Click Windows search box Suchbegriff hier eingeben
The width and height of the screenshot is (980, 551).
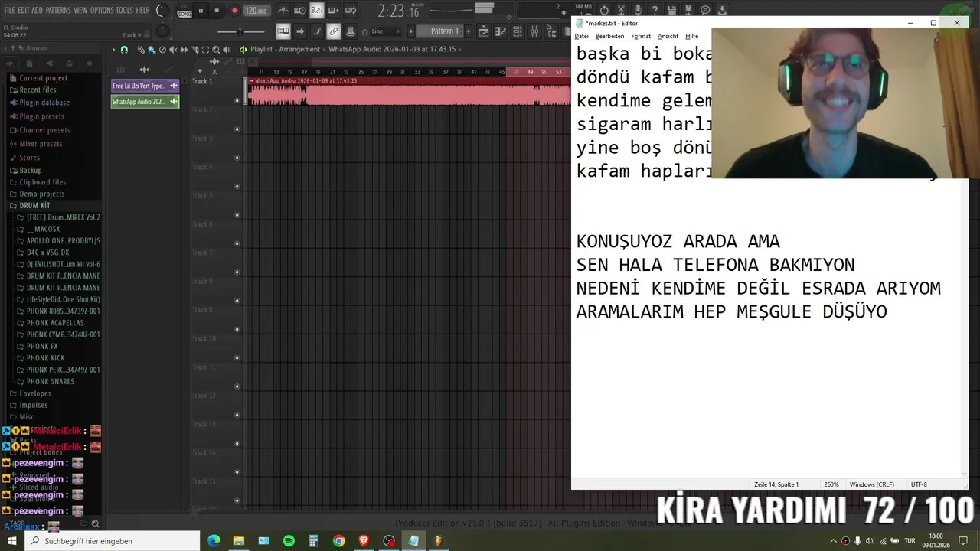pos(112,540)
